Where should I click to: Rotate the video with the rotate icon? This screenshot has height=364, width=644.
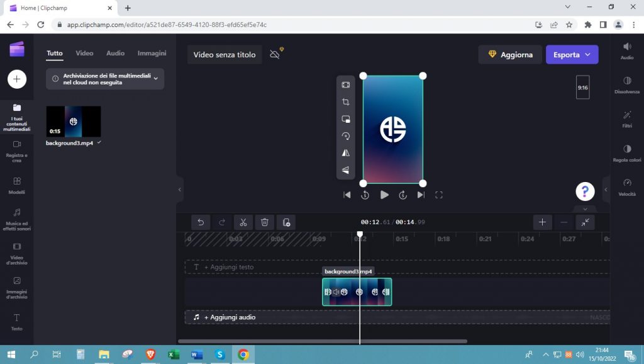(345, 136)
